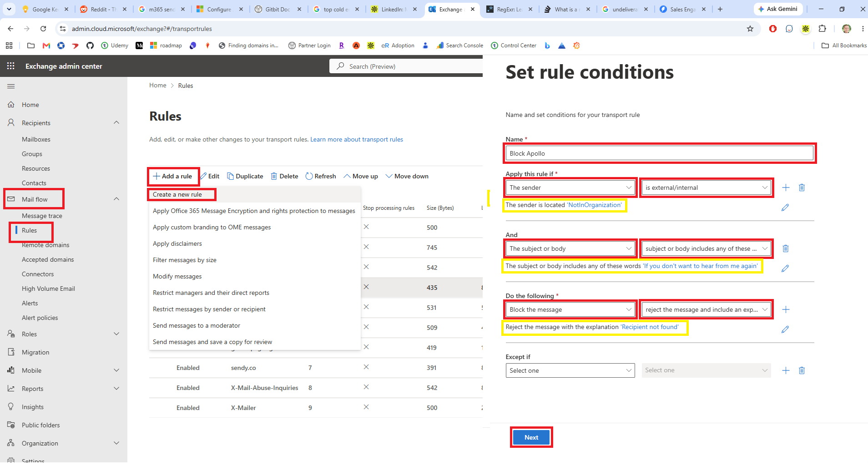Click Move down in rules toolbar
The image size is (868, 466).
point(407,176)
